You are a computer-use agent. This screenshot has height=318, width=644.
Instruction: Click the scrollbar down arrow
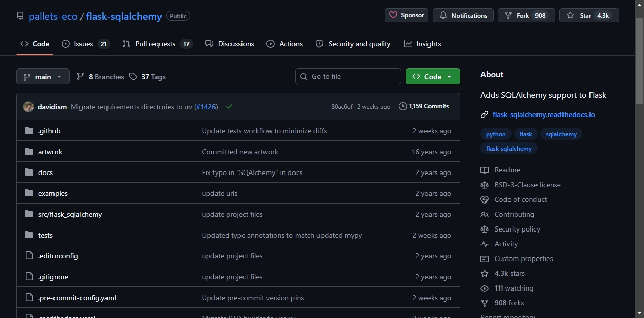[x=640, y=313]
